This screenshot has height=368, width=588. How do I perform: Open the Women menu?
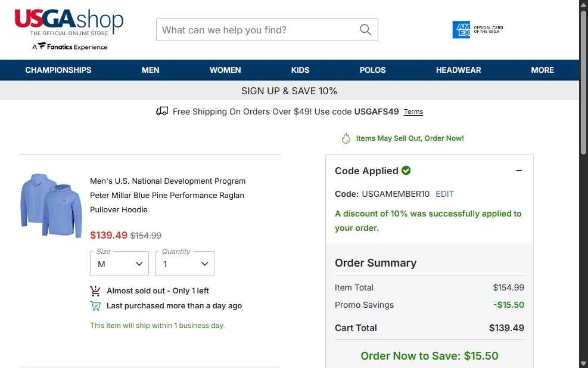(x=225, y=70)
